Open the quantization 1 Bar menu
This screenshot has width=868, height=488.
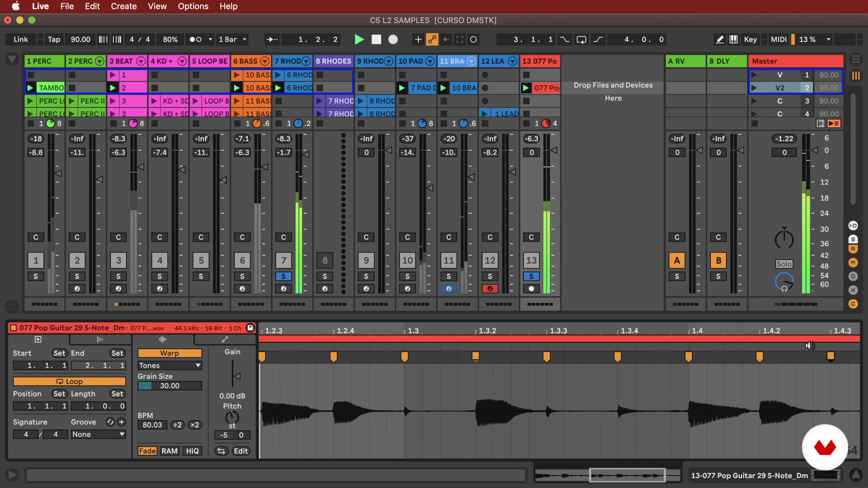tap(233, 39)
